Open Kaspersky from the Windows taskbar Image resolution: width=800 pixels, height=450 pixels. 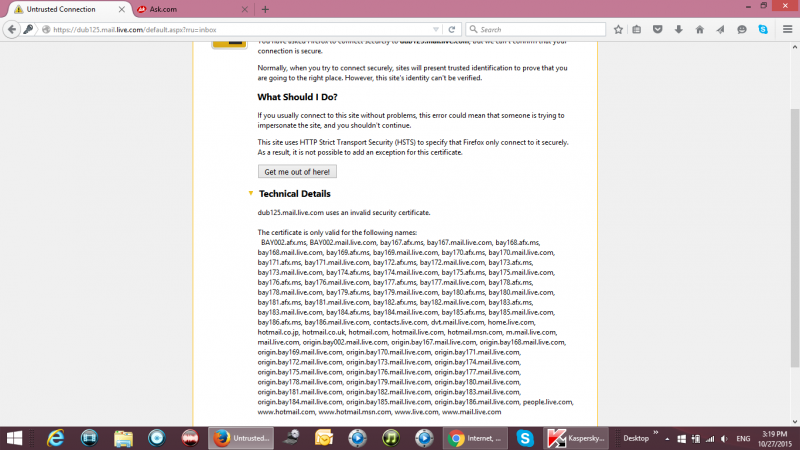[570, 438]
